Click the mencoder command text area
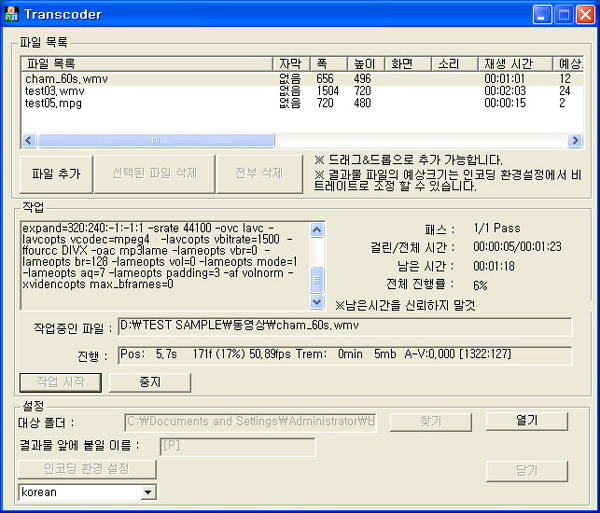This screenshot has height=513, width=600. pos(165,265)
